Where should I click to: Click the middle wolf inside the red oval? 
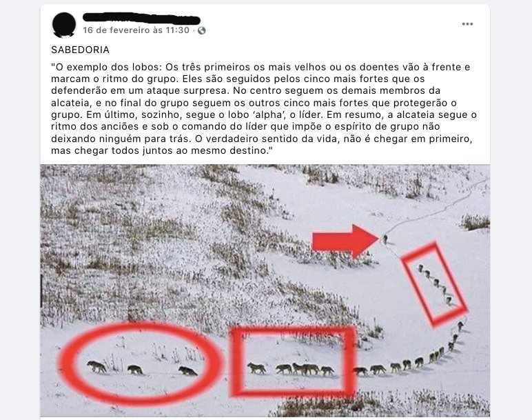coord(135,370)
